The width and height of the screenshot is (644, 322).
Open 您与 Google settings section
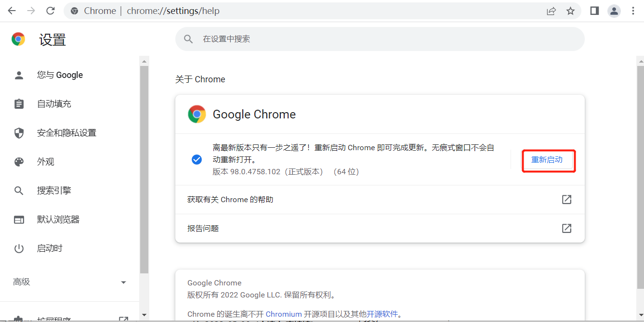70,75
